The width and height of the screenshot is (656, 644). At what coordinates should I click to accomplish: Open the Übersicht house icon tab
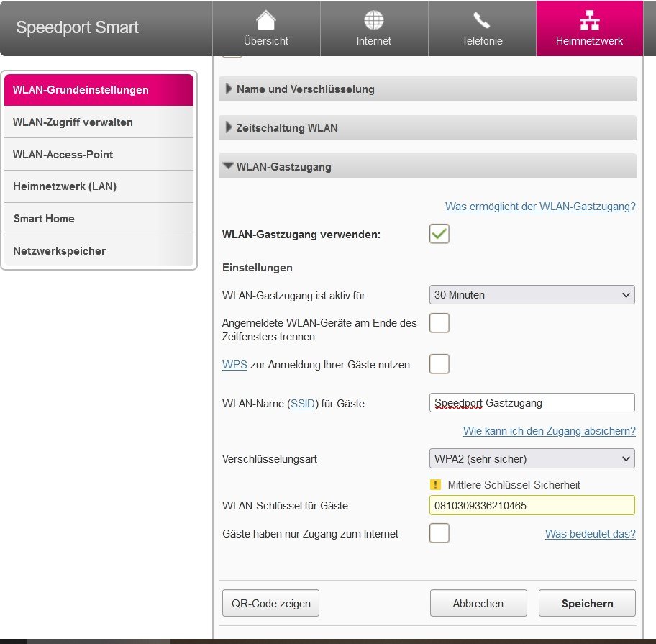coord(266,29)
